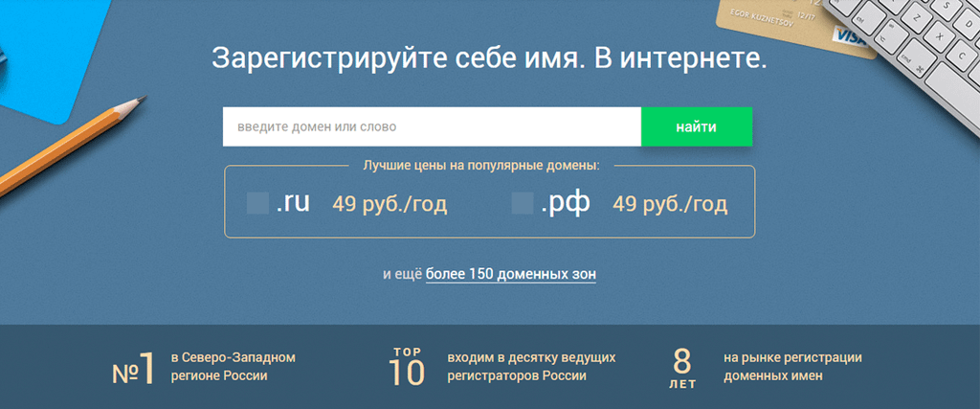
Task: Click the 49 руб./год price next to .ru
Action: pyautogui.click(x=390, y=205)
